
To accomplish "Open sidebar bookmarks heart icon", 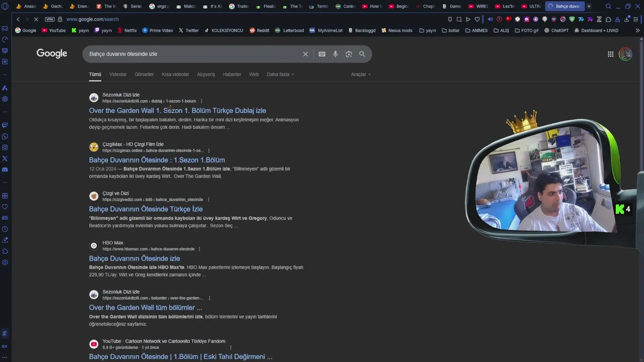I will tap(5, 207).
